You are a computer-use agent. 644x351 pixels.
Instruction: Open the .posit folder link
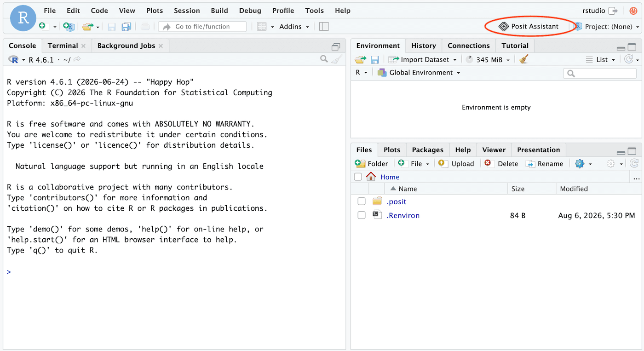click(x=397, y=201)
